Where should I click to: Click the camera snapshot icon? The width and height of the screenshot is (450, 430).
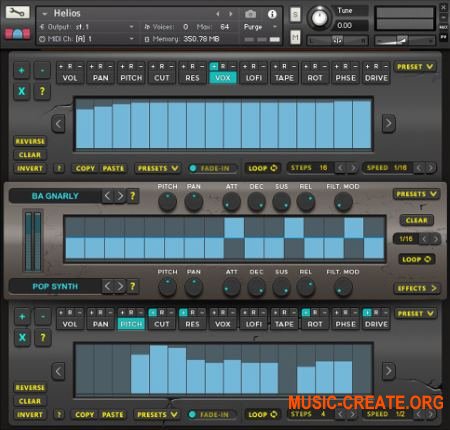point(251,14)
